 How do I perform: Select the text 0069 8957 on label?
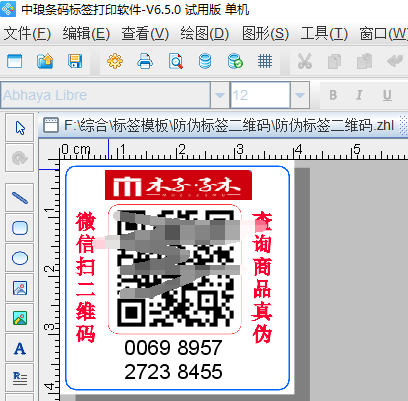point(173,348)
